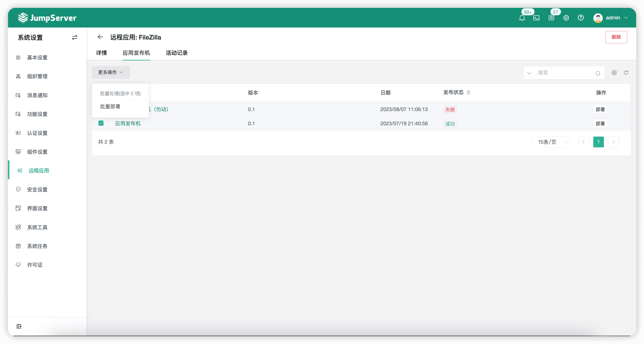Sort by the 发布状态 column arrows
This screenshot has width=644, height=344.
[468, 93]
